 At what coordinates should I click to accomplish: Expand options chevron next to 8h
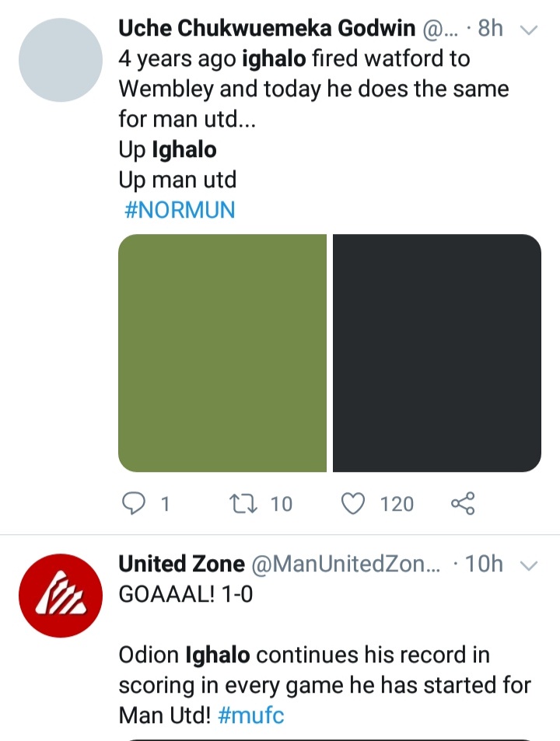[x=529, y=30]
